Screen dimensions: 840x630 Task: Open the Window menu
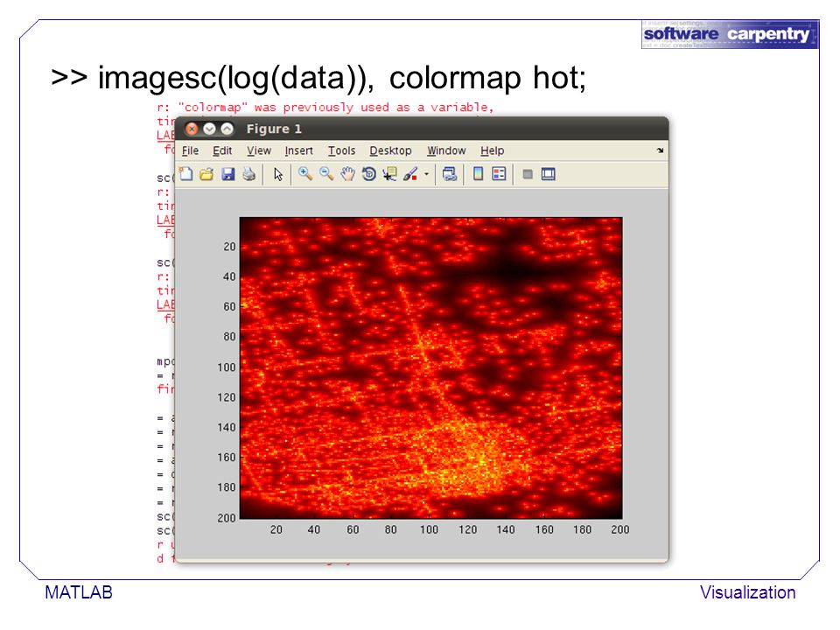[x=446, y=151]
